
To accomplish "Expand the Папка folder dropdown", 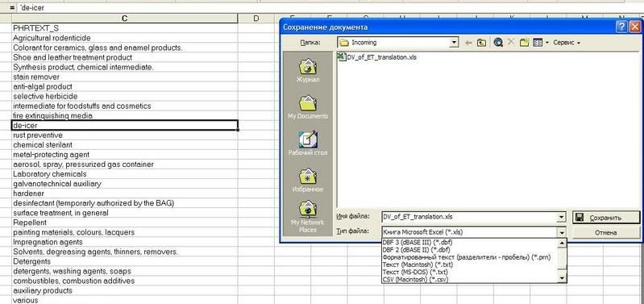I will click(455, 42).
